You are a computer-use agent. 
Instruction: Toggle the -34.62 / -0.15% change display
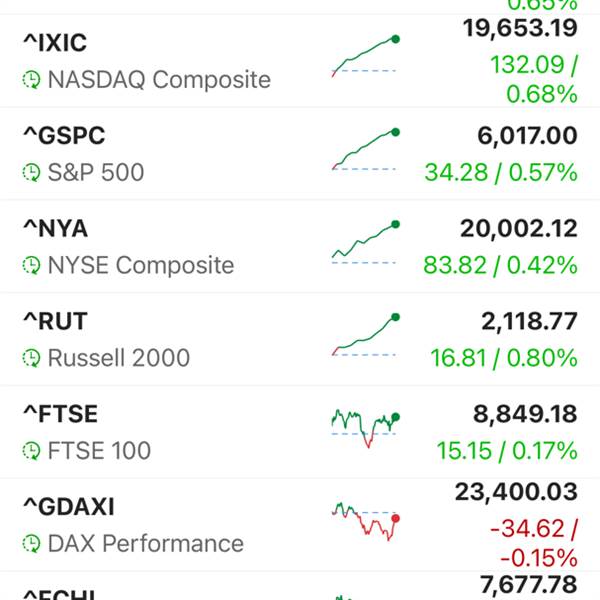click(x=534, y=543)
